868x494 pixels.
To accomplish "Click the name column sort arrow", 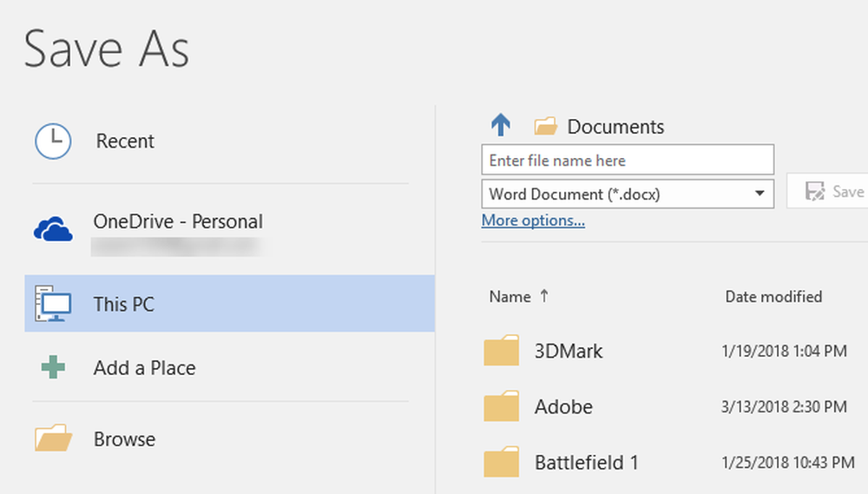I will click(544, 296).
